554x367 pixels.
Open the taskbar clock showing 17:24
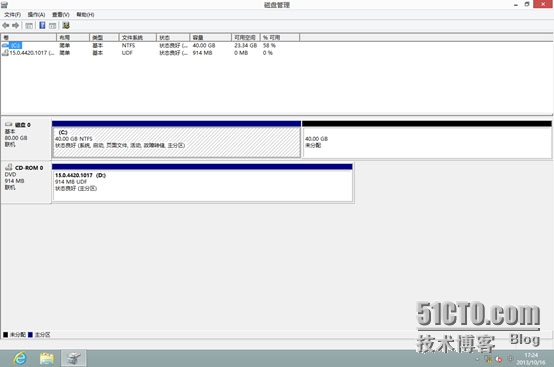click(531, 359)
